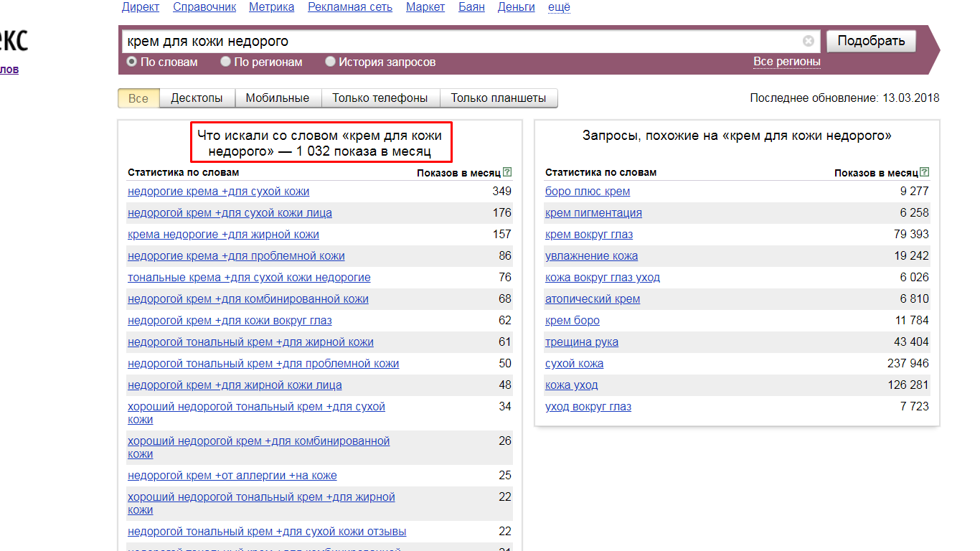Image resolution: width=980 pixels, height=551 pixels.
Task: Expand the 'ещё' services menu
Action: coord(559,7)
